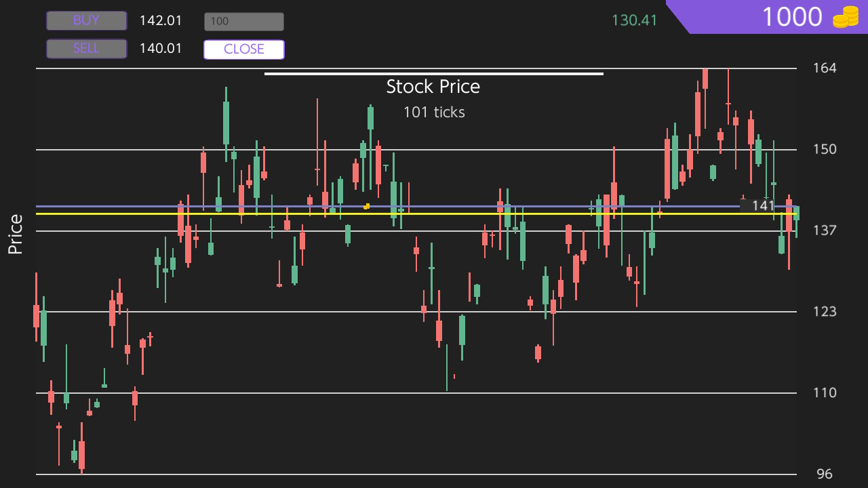Click the 164 price axis label
This screenshot has height=488, width=868.
tap(825, 68)
